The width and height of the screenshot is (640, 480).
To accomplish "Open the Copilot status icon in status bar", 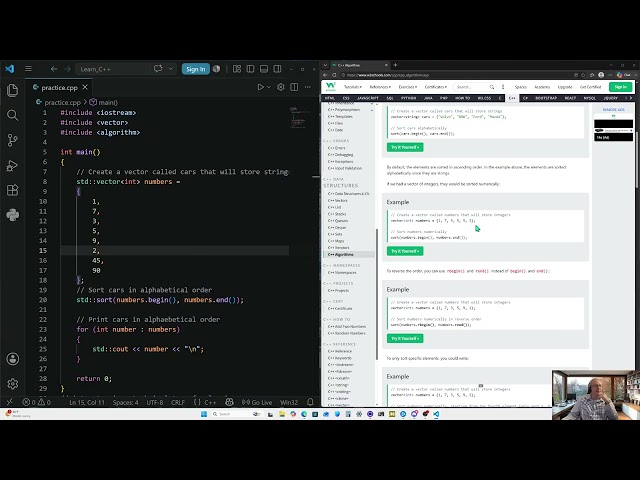I will 229,402.
